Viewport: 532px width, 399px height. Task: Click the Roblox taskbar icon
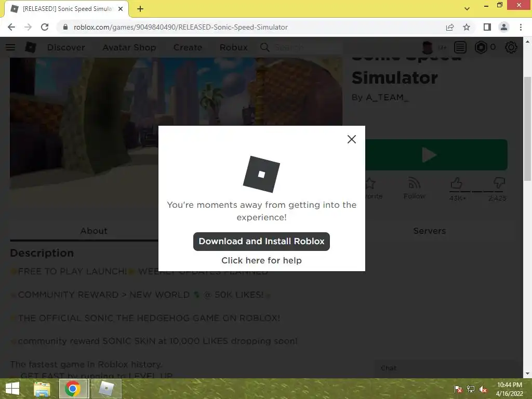pyautogui.click(x=106, y=389)
